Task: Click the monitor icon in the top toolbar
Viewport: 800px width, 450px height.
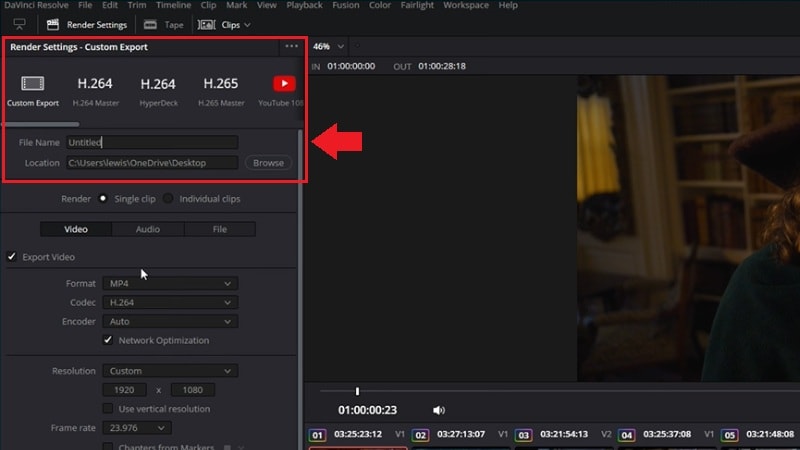Action: [19, 24]
